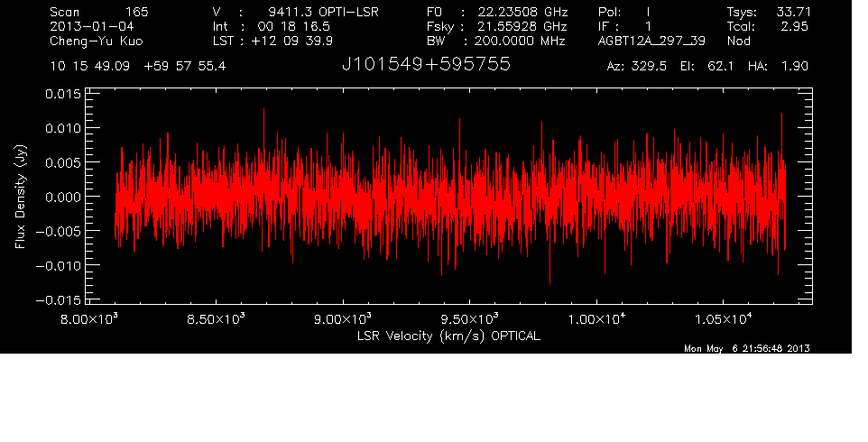Click x-axis tick label 8.50×10³

pyautogui.click(x=216, y=319)
